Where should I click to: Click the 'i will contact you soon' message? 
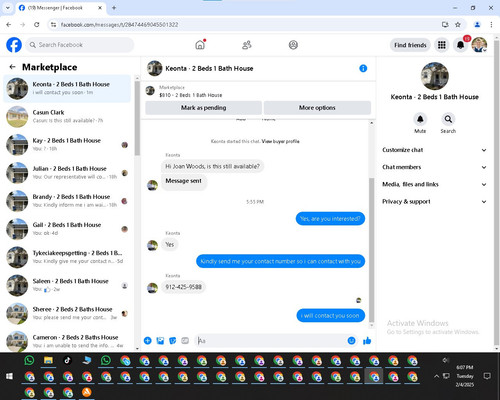331,316
